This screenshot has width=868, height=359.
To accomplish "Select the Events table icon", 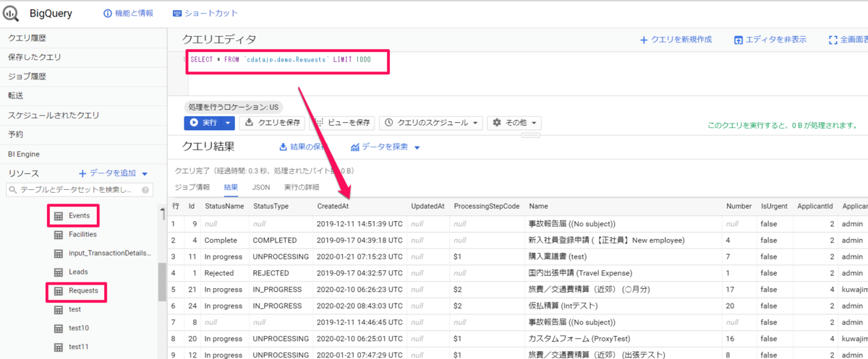I will (59, 215).
